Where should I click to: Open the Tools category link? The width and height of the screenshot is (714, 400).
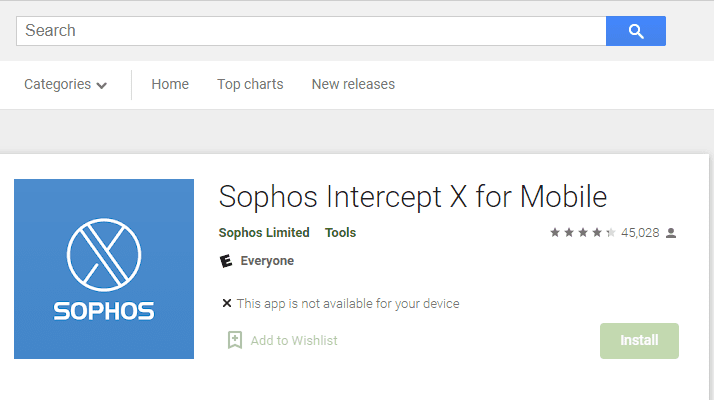click(x=340, y=233)
